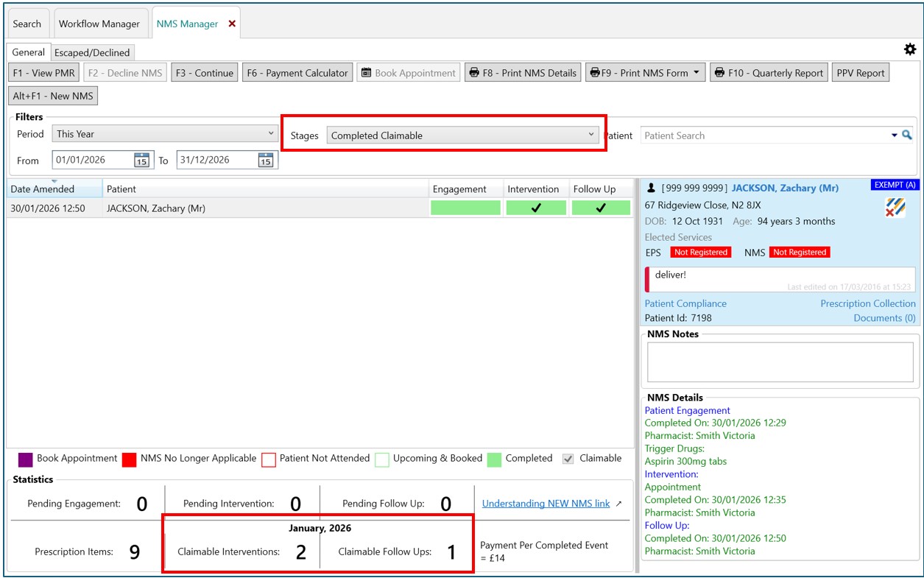Expand the F9 Print NMS Form arrow
Image resolution: width=924 pixels, height=578 pixels.
[x=696, y=73]
